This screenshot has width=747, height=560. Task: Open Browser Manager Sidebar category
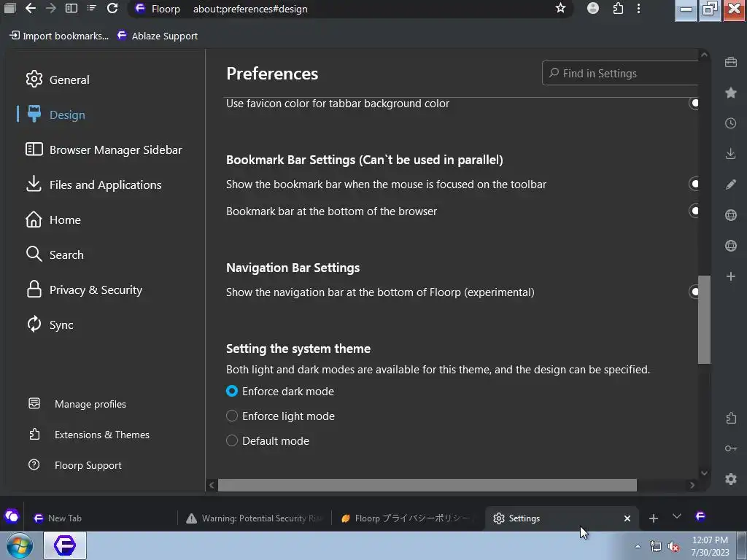(x=104, y=149)
